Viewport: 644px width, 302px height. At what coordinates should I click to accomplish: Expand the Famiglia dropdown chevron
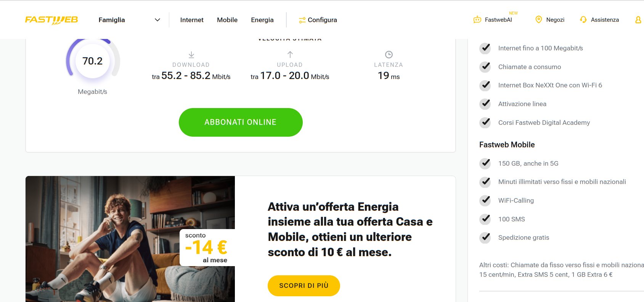click(x=157, y=20)
